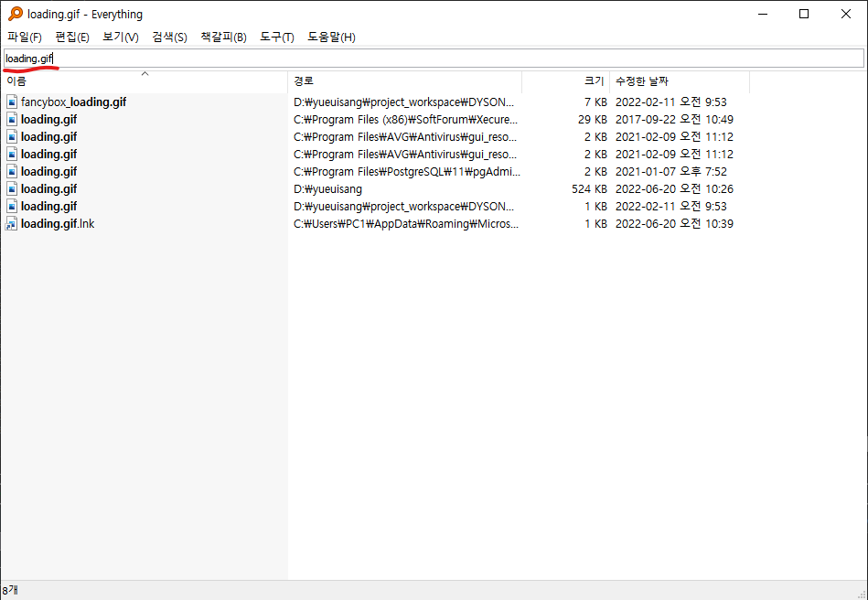This screenshot has width=868, height=600.
Task: Open the 도구(T) menu
Action: (x=277, y=37)
